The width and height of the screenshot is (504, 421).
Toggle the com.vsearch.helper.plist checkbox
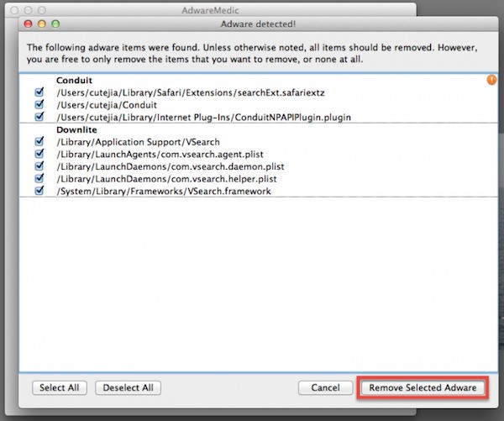39,179
